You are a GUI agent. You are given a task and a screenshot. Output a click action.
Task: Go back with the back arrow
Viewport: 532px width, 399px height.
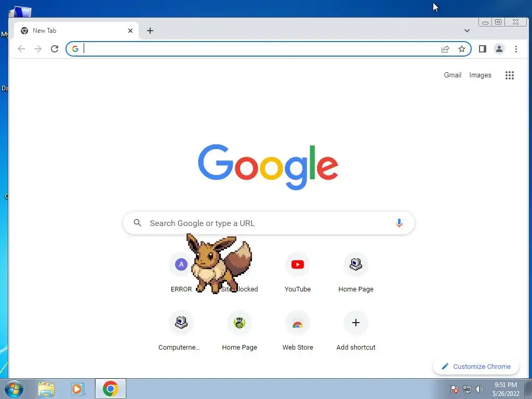point(21,49)
